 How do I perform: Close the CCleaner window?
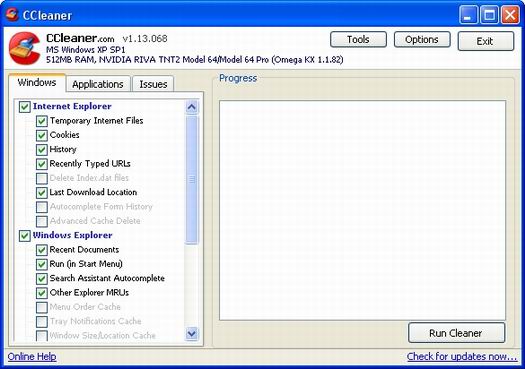pos(510,15)
